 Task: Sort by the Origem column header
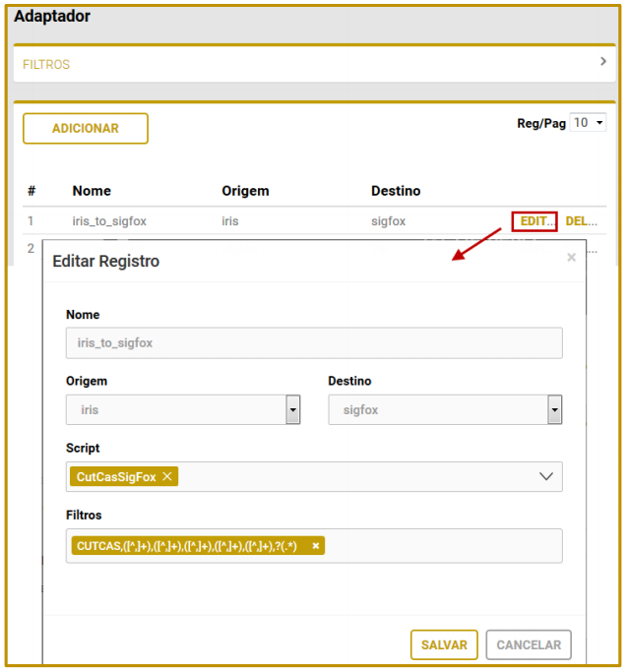pyautogui.click(x=245, y=191)
